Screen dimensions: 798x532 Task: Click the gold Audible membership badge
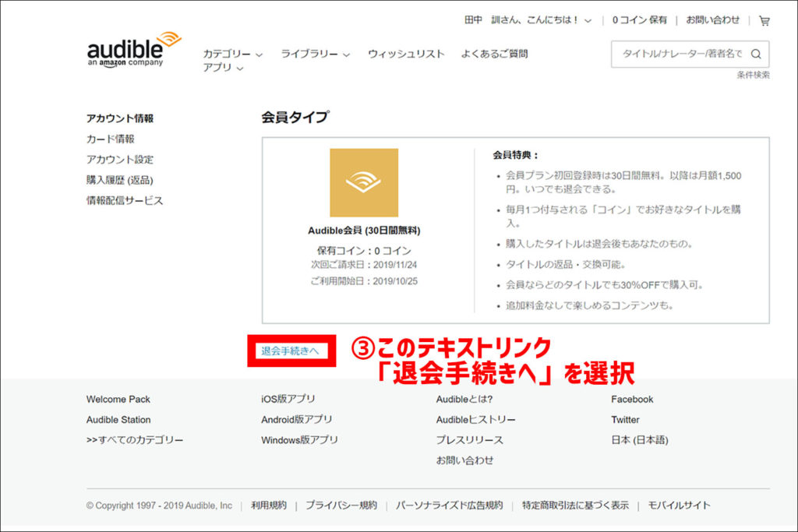point(364,182)
